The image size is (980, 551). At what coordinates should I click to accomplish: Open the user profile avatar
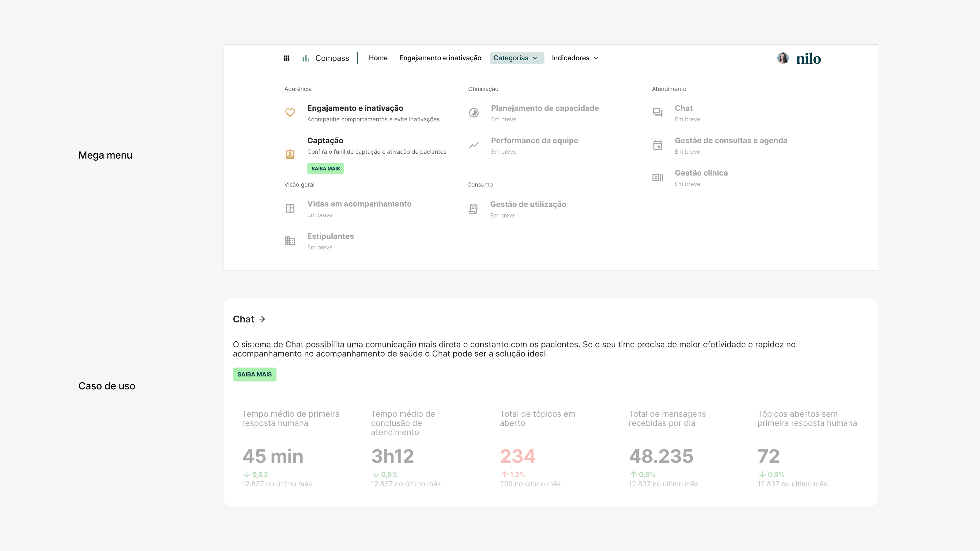(x=782, y=58)
